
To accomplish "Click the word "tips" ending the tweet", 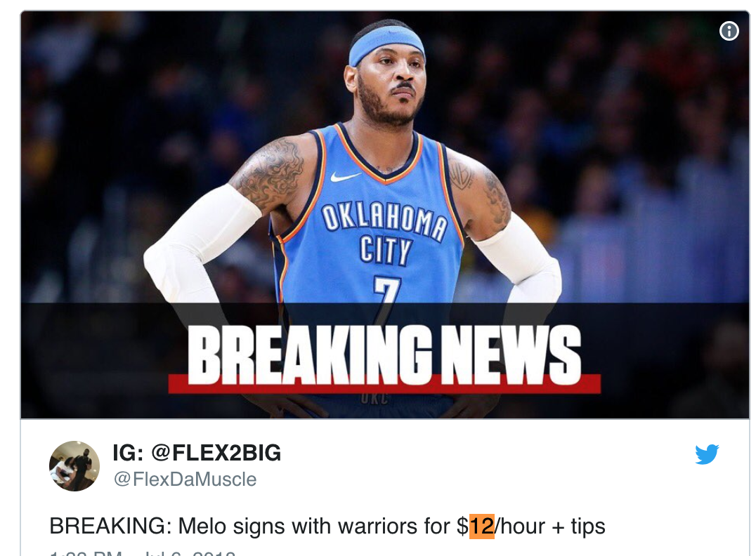I will pos(588,527).
